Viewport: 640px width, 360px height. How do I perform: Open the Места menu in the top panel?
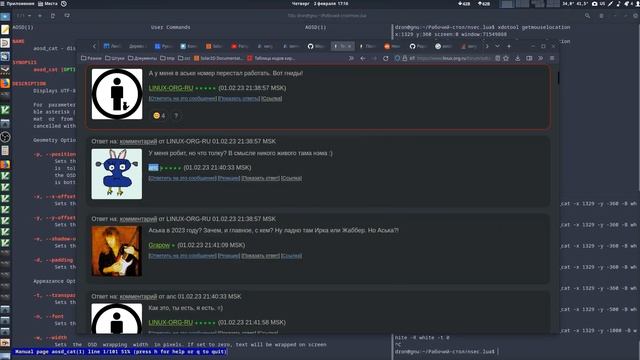click(48, 4)
